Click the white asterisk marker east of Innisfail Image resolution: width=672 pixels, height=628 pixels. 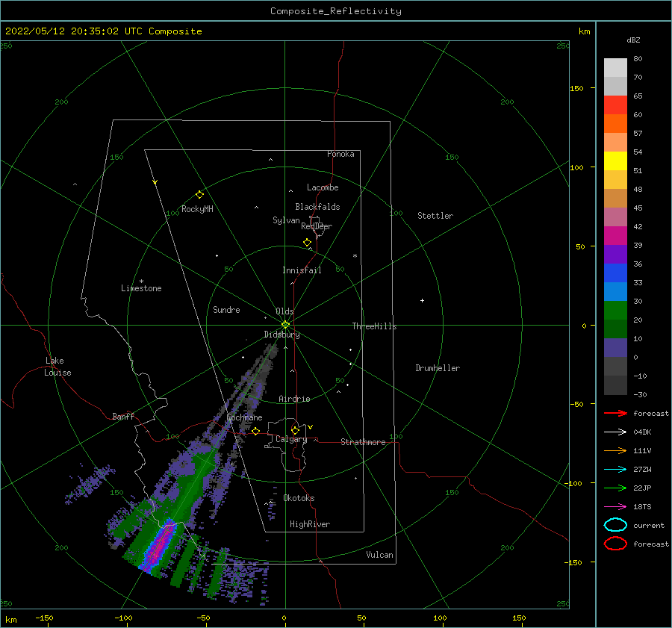click(x=355, y=256)
